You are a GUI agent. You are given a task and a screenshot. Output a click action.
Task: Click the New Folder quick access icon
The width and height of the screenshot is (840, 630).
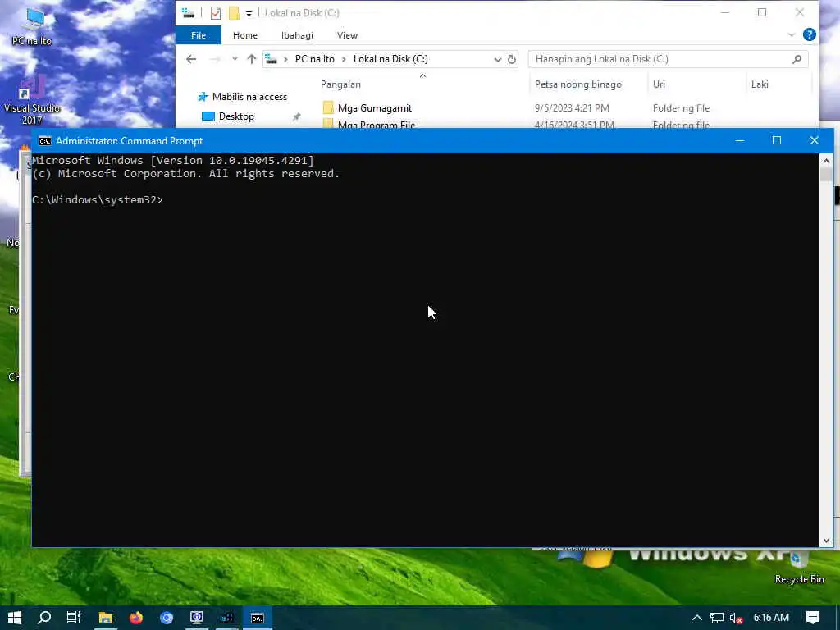(x=234, y=13)
